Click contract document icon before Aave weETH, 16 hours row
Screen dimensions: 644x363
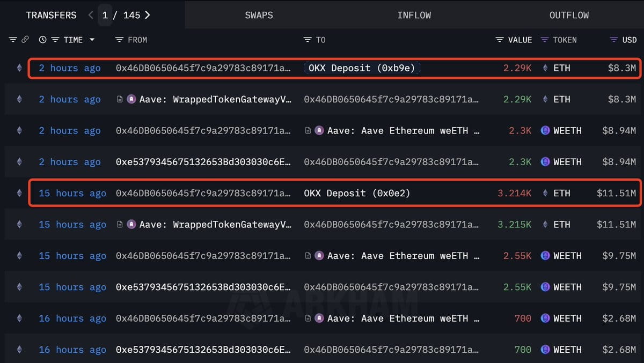click(x=308, y=318)
